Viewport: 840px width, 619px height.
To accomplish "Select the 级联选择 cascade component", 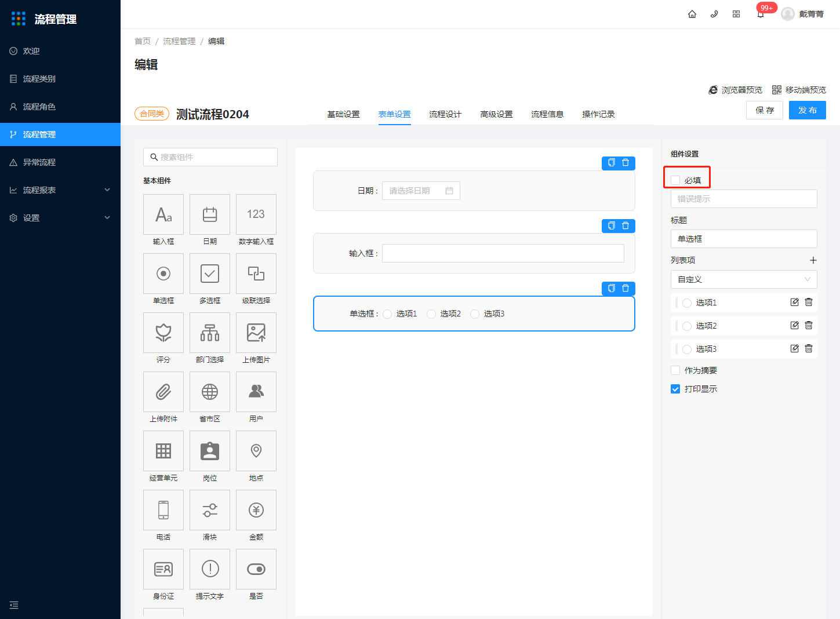I will point(256,274).
